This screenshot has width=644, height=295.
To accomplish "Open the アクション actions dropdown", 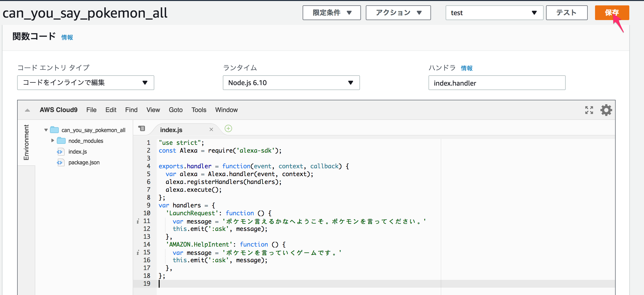I will [398, 13].
